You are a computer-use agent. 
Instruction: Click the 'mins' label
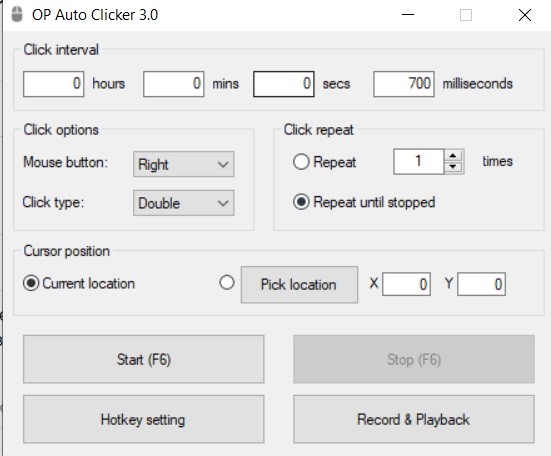point(226,84)
